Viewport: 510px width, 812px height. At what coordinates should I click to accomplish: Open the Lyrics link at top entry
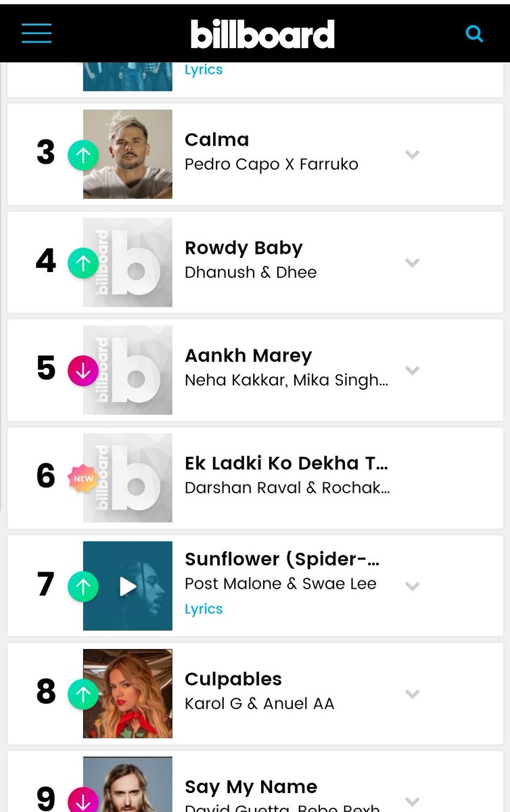pos(204,70)
